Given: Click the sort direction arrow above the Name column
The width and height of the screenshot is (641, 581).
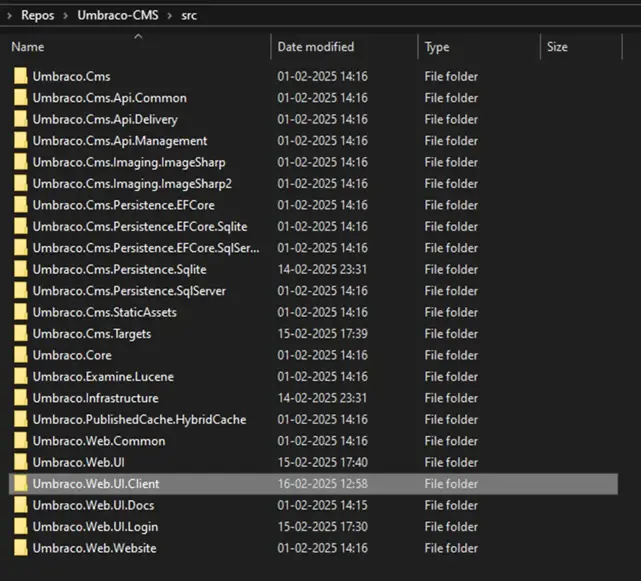Looking at the screenshot, I should [139, 37].
